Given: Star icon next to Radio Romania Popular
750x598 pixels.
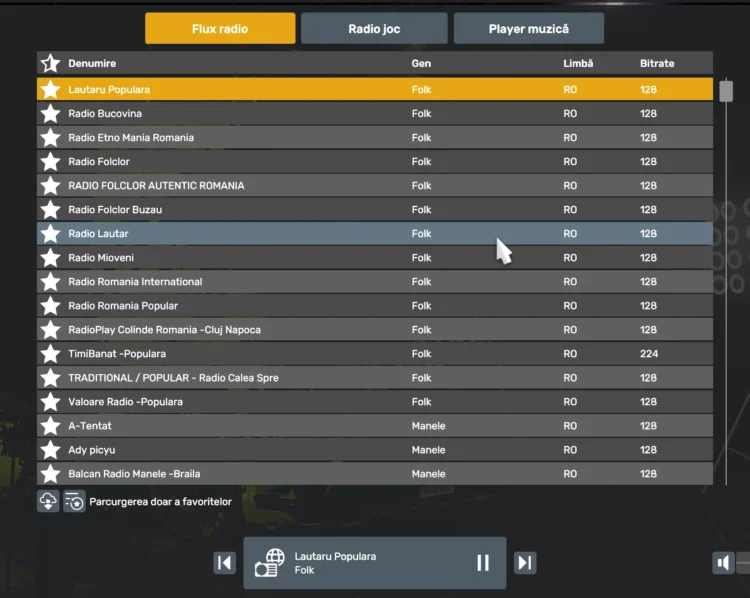Looking at the screenshot, I should point(50,305).
